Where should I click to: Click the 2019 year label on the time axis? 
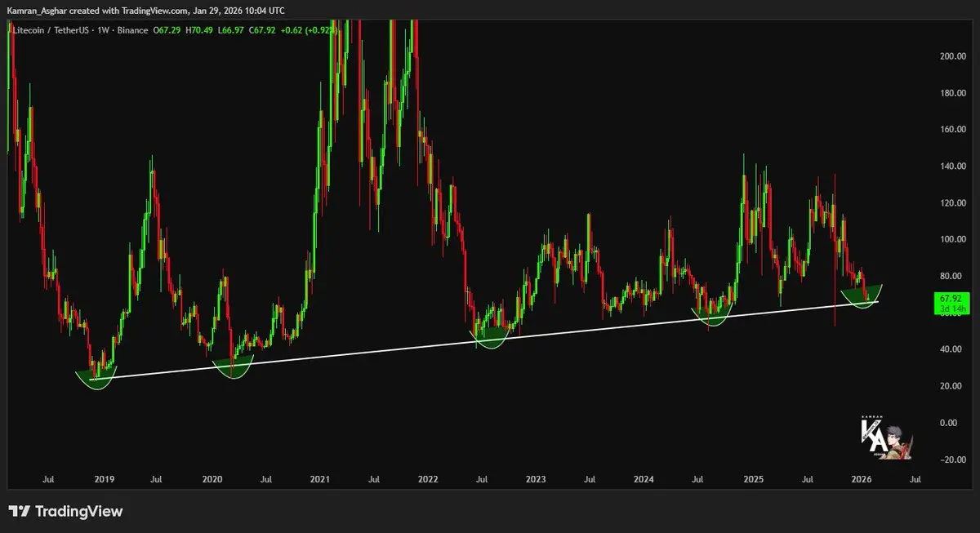click(104, 480)
